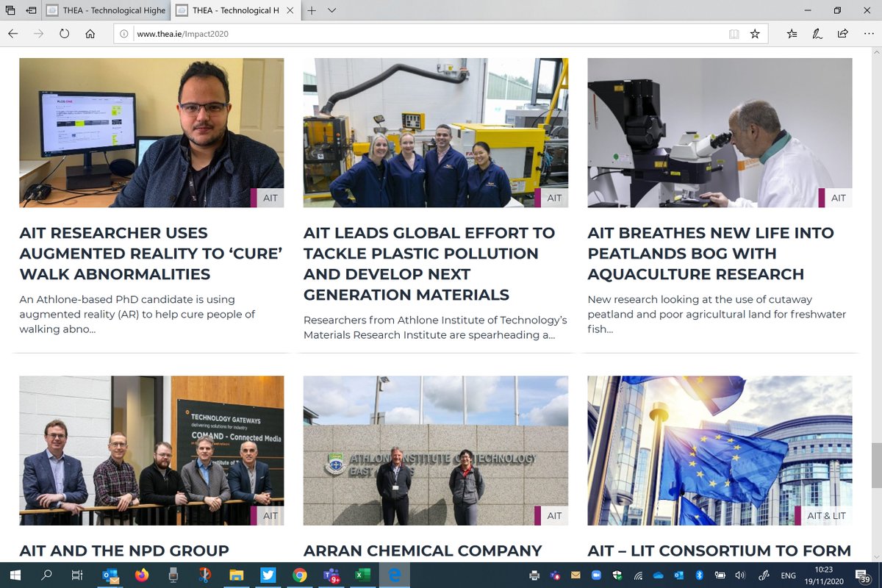Click 'New research looking at the use' summary
Screen dimensions: 882x588
717,314
